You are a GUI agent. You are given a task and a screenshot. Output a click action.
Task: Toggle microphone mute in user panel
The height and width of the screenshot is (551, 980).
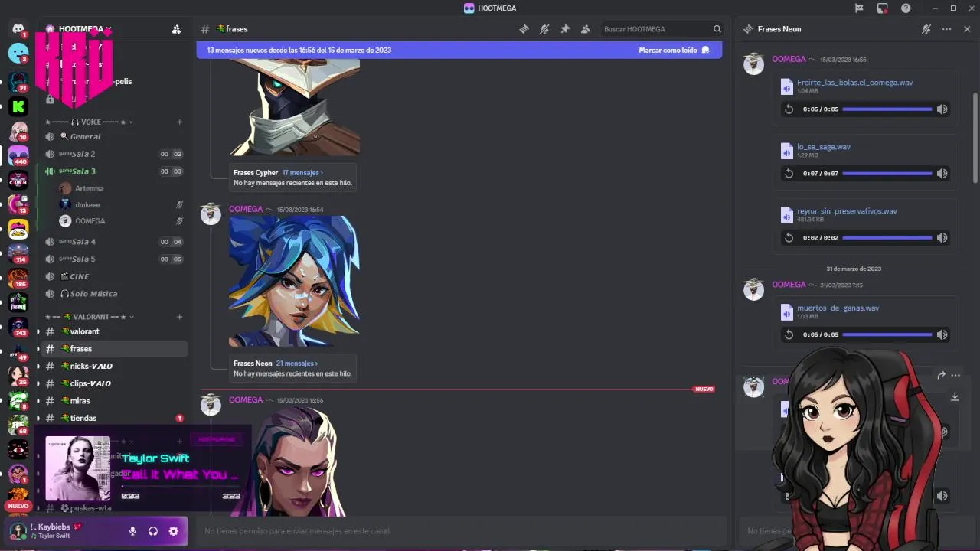pyautogui.click(x=132, y=531)
